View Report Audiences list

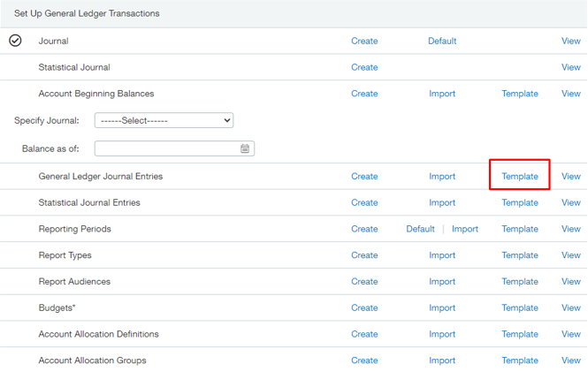(571, 282)
